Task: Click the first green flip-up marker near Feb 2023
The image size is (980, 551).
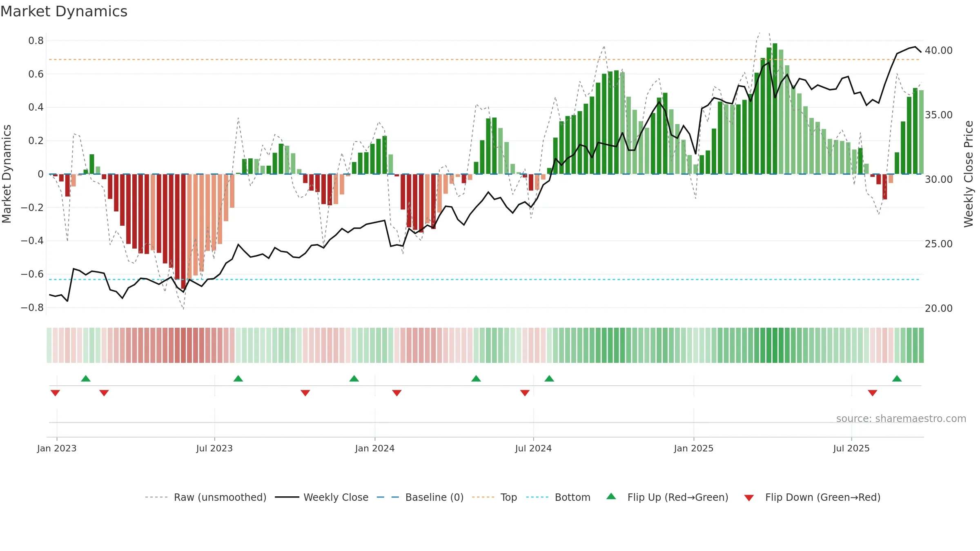Action: [x=86, y=378]
